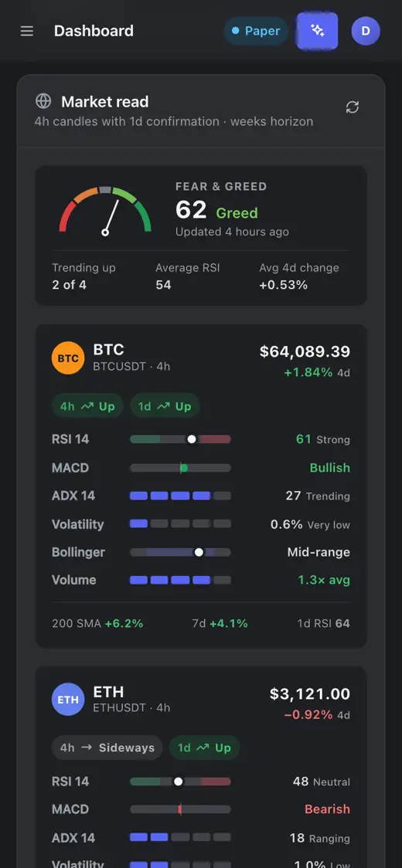This screenshot has width=402, height=868.
Task: Click the blue ETH coin icon
Action: pyautogui.click(x=68, y=699)
